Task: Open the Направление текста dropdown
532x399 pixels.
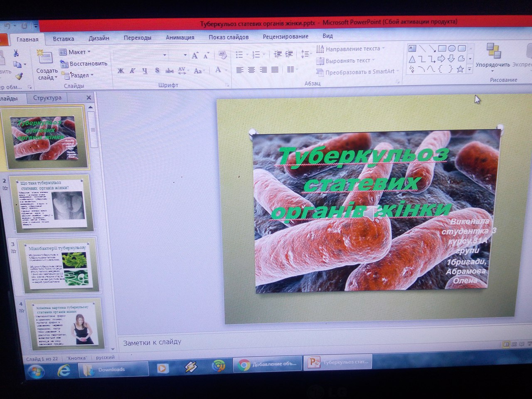Action: pos(350,49)
